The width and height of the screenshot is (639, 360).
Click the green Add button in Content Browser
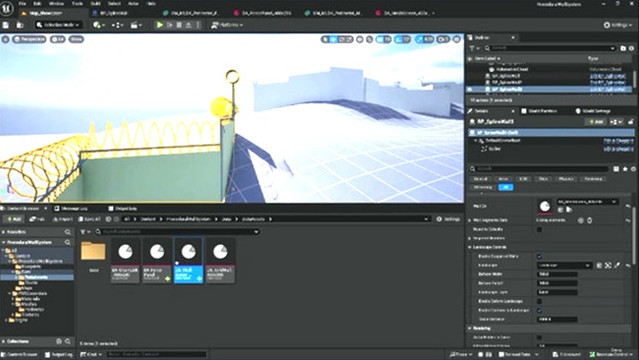point(14,219)
